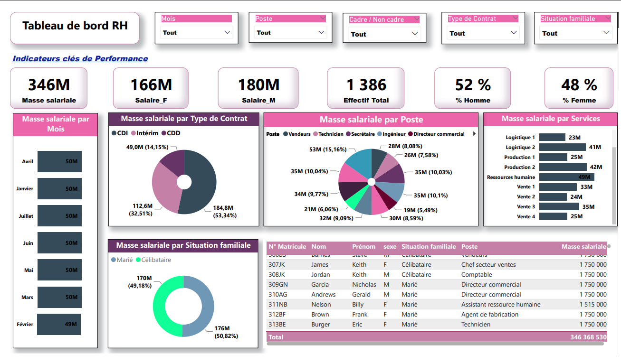The height and width of the screenshot is (364, 621).
Task: Expand the Type de Contrat dropdown
Action: 514,33
